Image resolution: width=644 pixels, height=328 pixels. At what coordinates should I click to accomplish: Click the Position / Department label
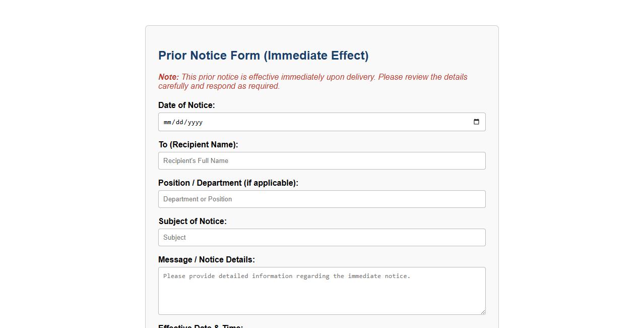coord(228,183)
